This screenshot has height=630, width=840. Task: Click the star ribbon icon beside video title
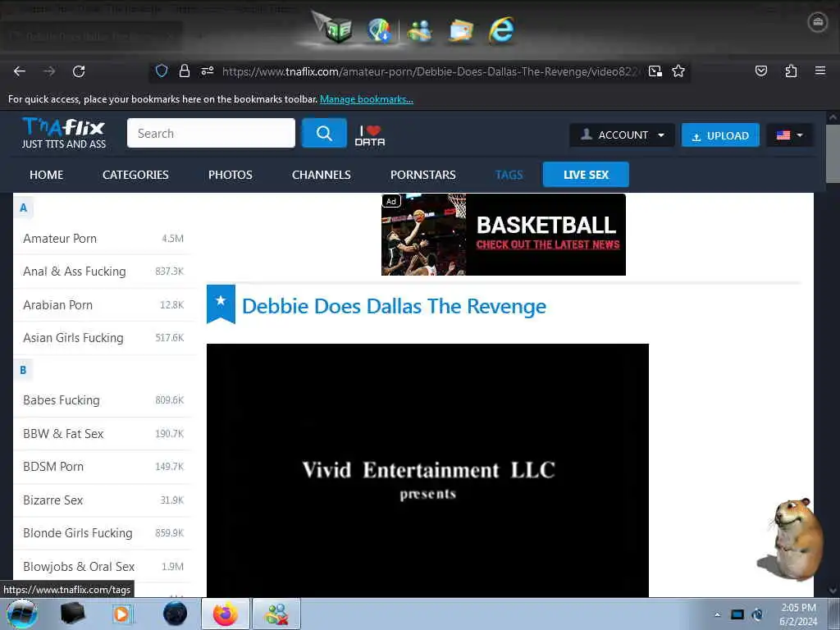click(221, 304)
